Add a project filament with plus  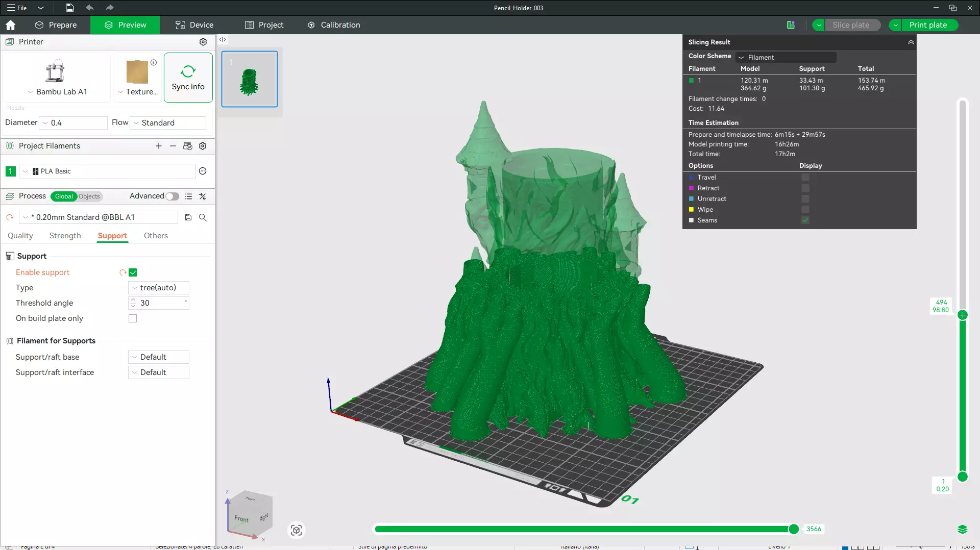click(x=159, y=146)
